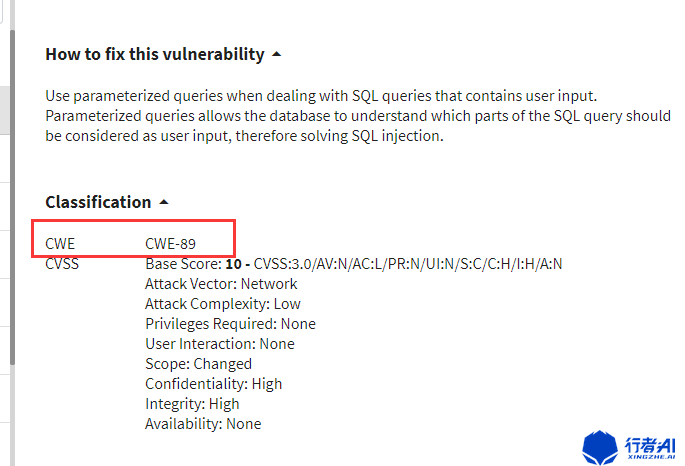Image resolution: width=685 pixels, height=466 pixels.
Task: Collapse the How to fix this vulnerability caret
Action: [x=277, y=54]
